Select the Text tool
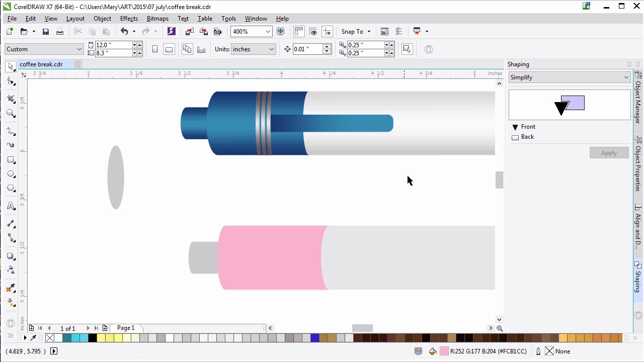The width and height of the screenshot is (644, 362). click(x=11, y=206)
